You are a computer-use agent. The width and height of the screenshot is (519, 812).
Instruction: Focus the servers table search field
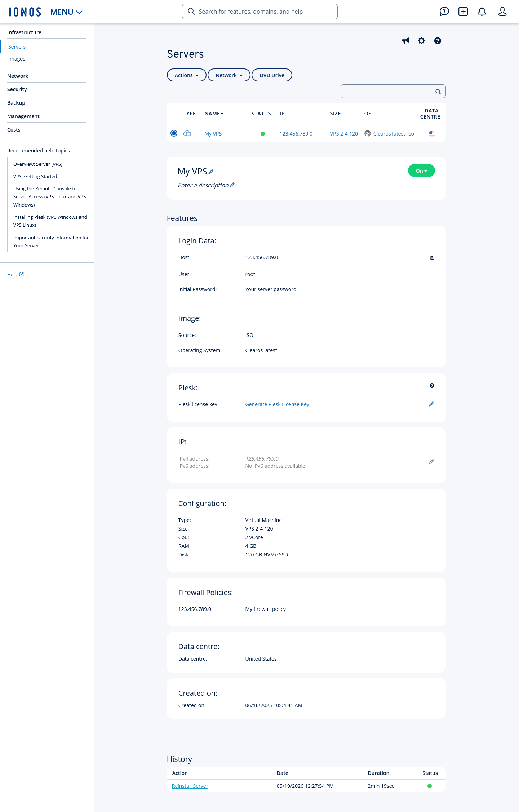pyautogui.click(x=393, y=91)
